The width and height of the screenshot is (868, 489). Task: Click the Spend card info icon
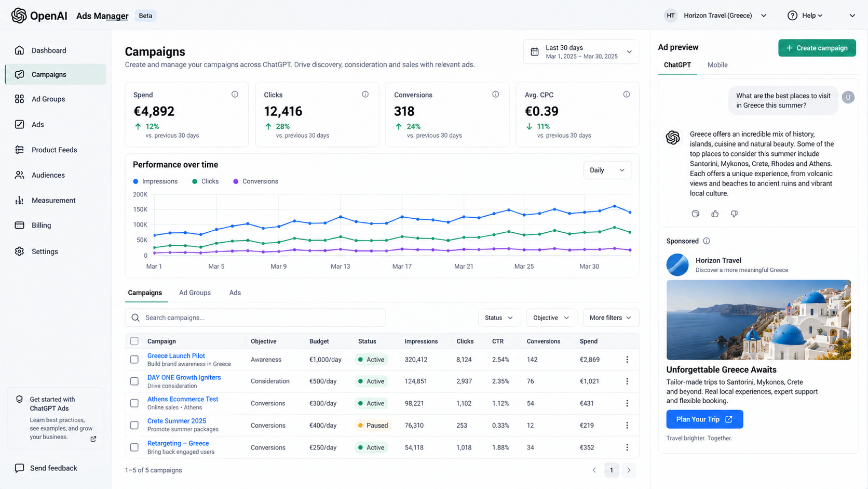pyautogui.click(x=235, y=94)
